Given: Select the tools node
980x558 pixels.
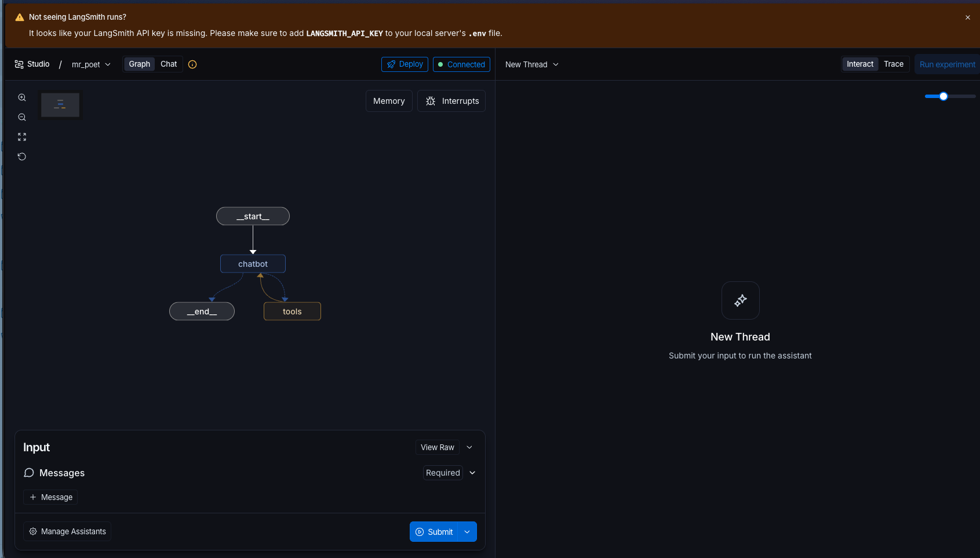Looking at the screenshot, I should (x=292, y=311).
